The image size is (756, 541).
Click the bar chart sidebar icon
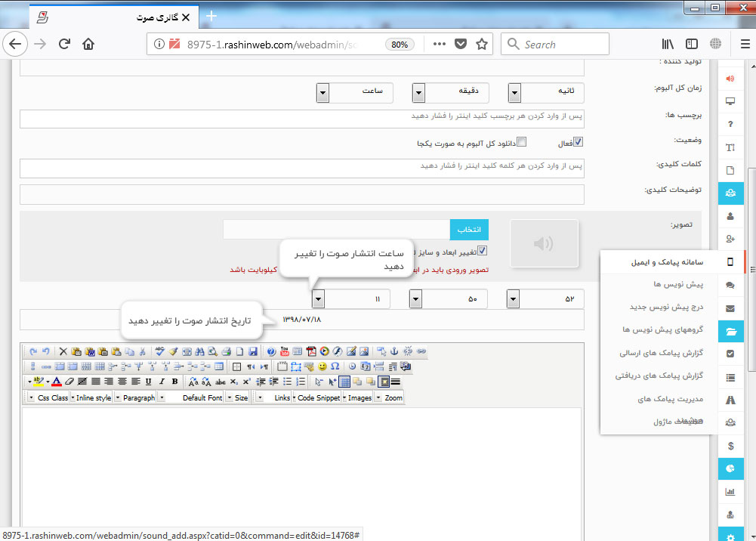click(730, 492)
